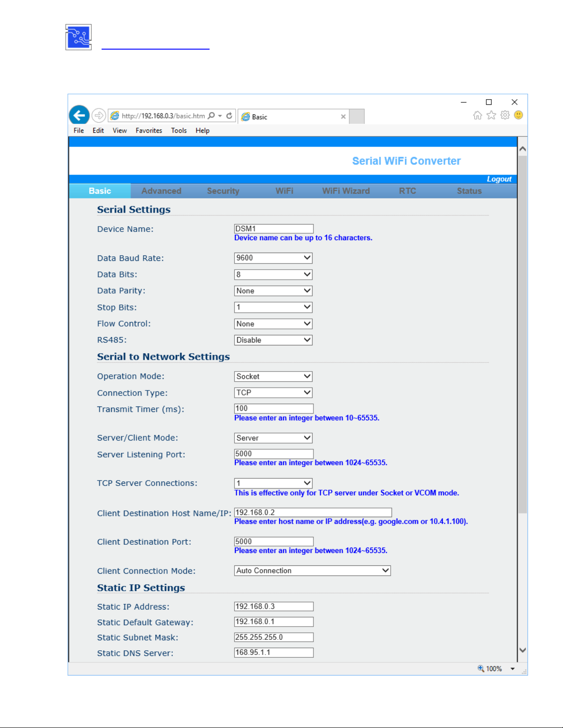Click the browser forward arrow button
Screen dimensions: 563x728
(x=98, y=115)
